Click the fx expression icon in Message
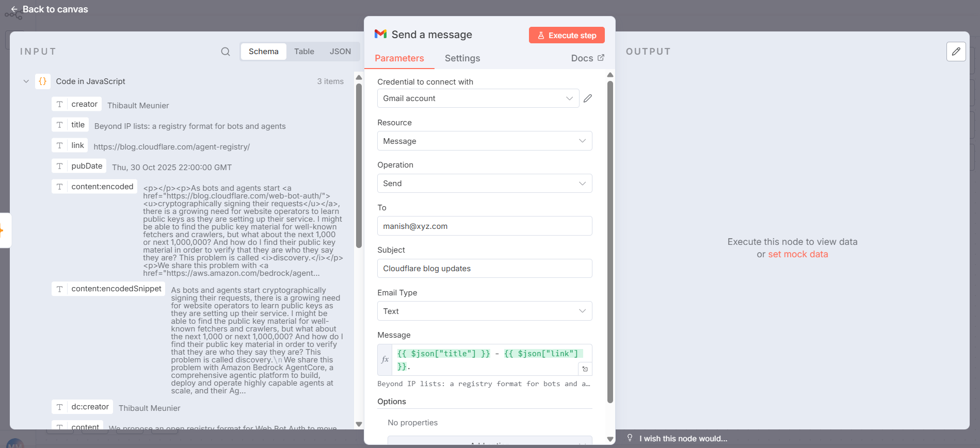The image size is (980, 448). pos(385,359)
